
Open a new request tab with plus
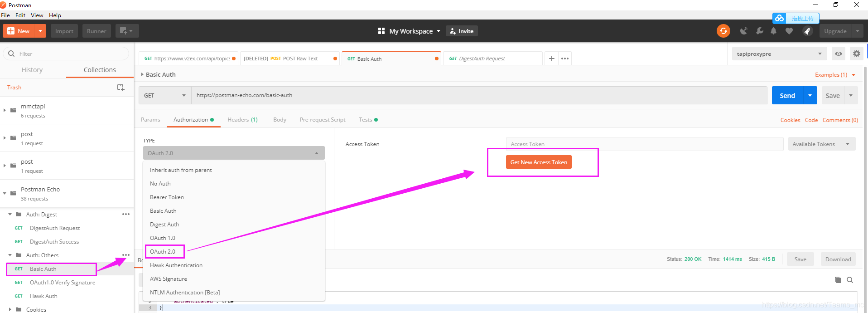(551, 59)
